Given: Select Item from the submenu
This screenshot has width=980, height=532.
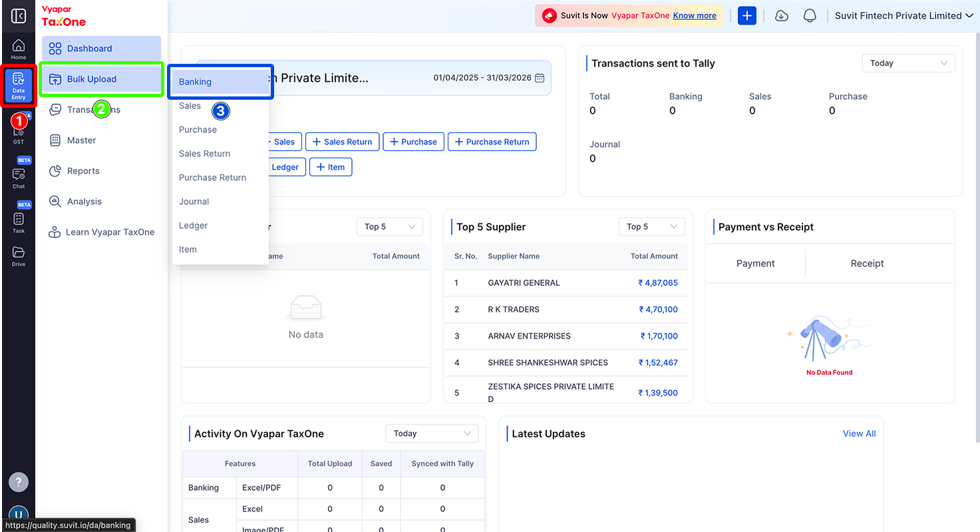Looking at the screenshot, I should point(220,249).
